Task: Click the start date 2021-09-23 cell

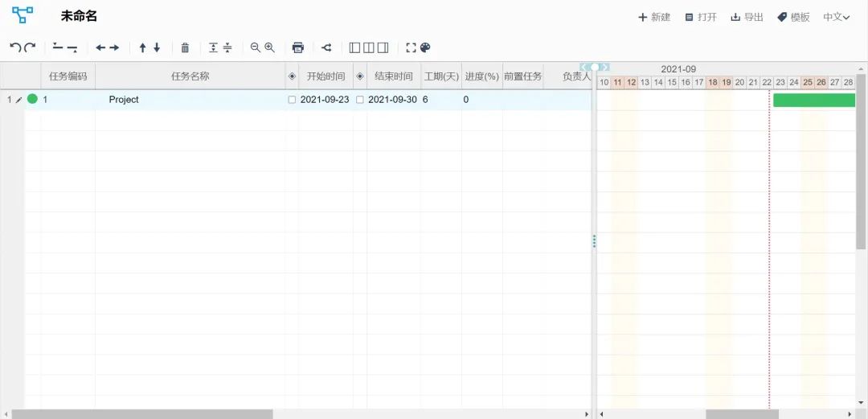Action: (325, 100)
